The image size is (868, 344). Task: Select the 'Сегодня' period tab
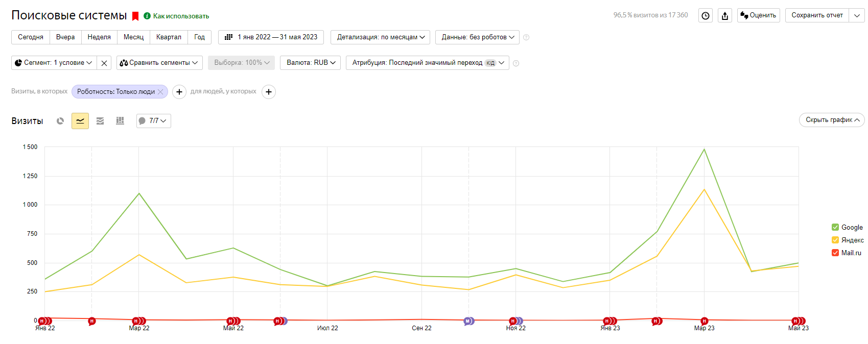(31, 37)
